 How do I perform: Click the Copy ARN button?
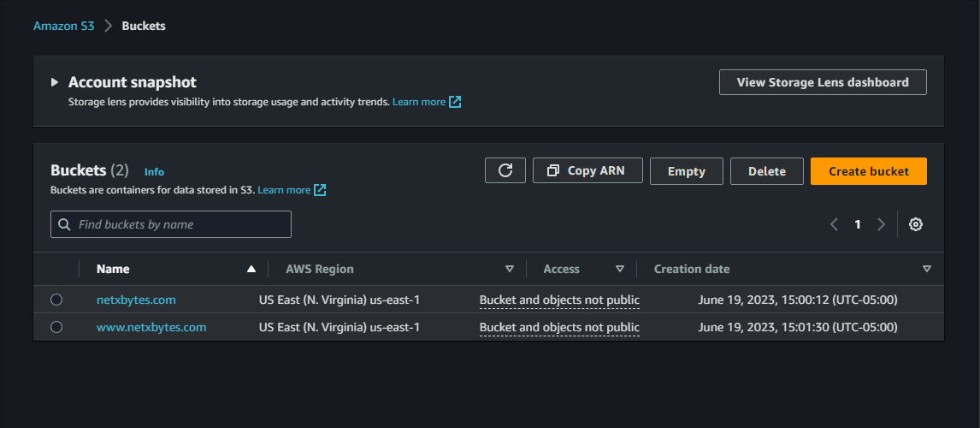[587, 170]
